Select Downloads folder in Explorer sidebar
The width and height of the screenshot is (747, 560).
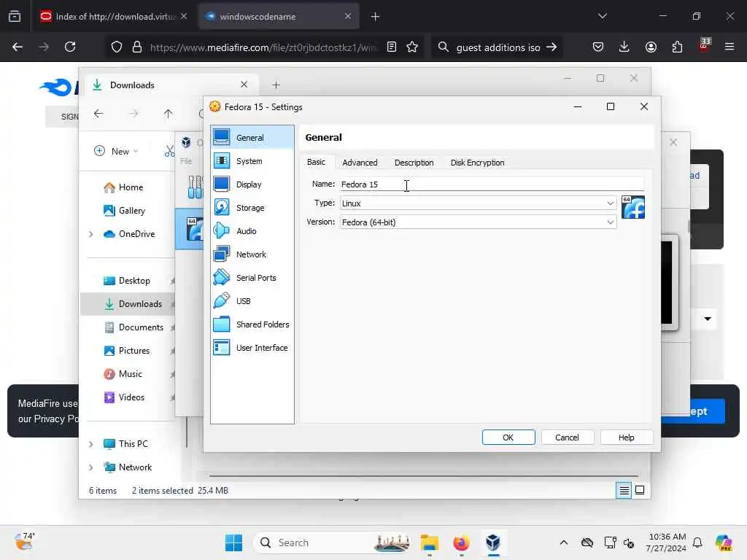pos(128,304)
